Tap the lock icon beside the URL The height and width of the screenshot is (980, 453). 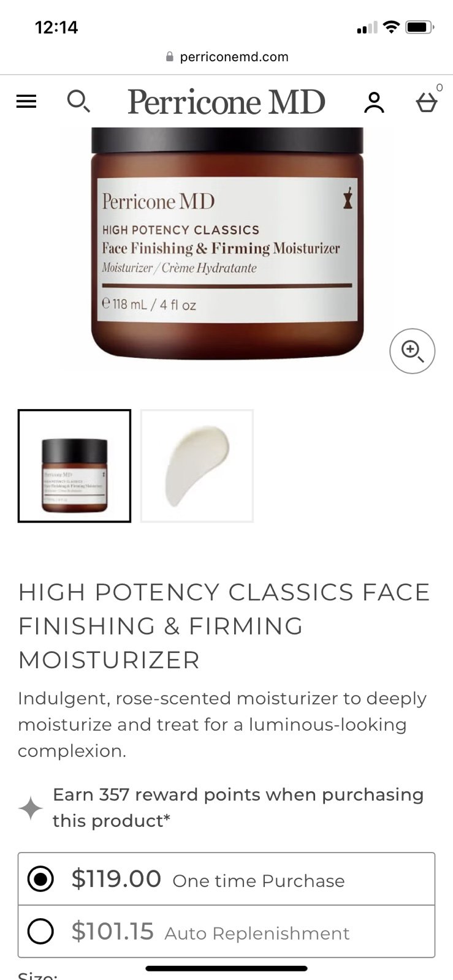(170, 56)
